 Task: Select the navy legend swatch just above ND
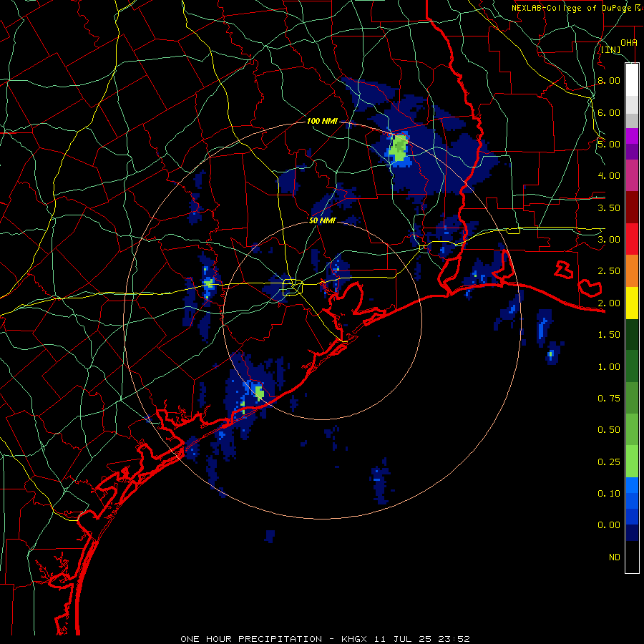tap(632, 533)
